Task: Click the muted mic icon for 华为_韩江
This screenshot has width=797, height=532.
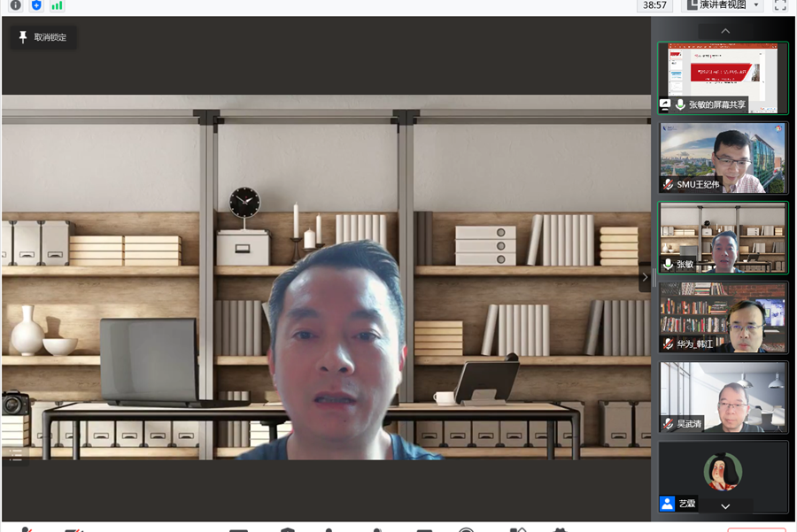Action: click(x=668, y=343)
